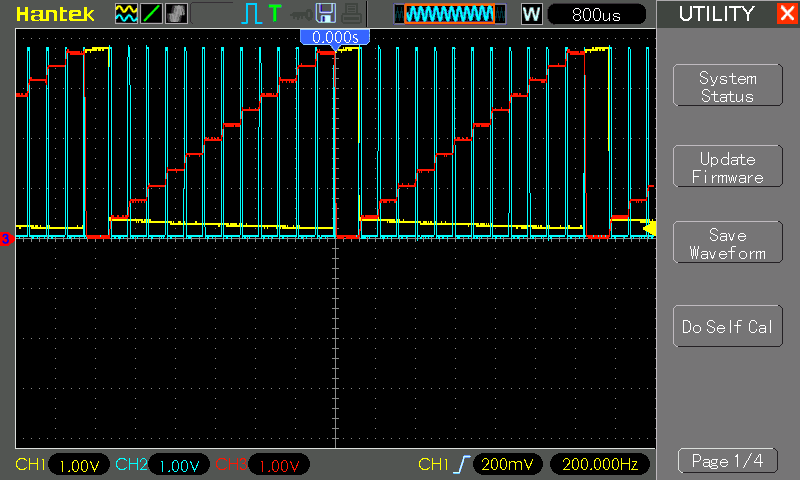The height and width of the screenshot is (480, 800).
Task: Select the sine waveform display icon
Action: (126, 14)
